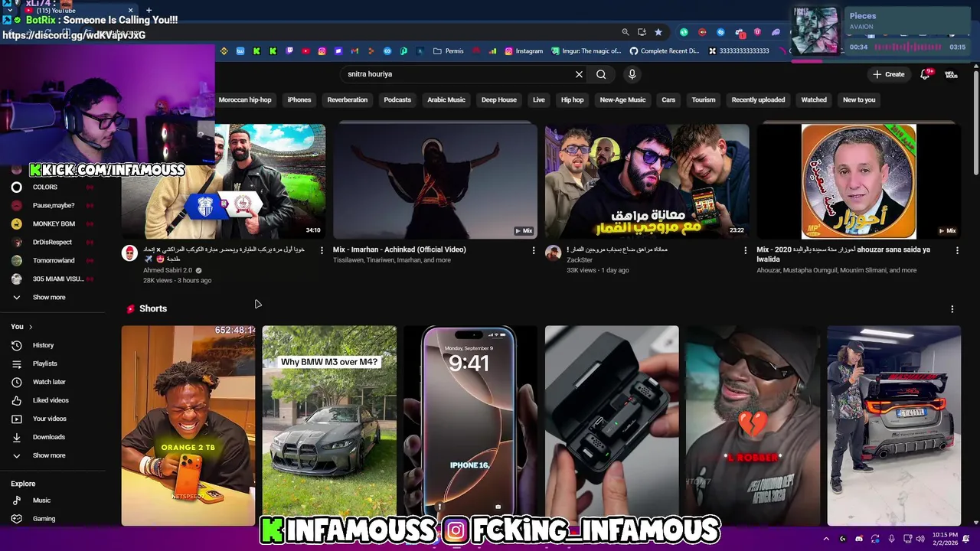Open the Create menu

888,74
